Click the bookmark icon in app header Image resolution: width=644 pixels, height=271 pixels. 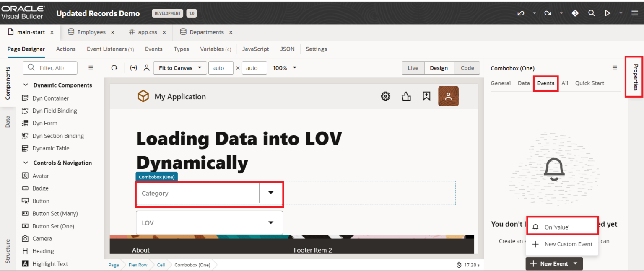click(x=426, y=96)
